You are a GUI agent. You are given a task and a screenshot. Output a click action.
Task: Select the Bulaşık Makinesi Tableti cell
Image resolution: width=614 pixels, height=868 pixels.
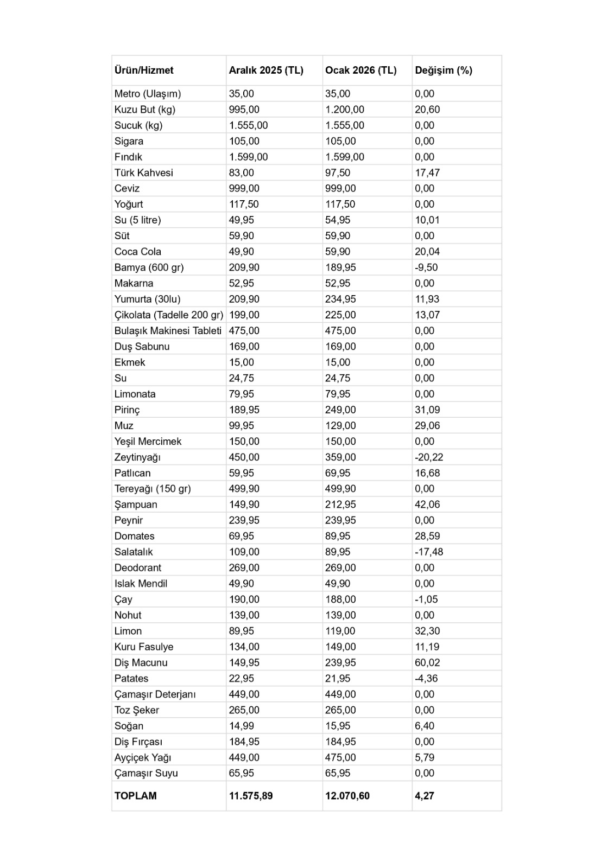pos(168,330)
